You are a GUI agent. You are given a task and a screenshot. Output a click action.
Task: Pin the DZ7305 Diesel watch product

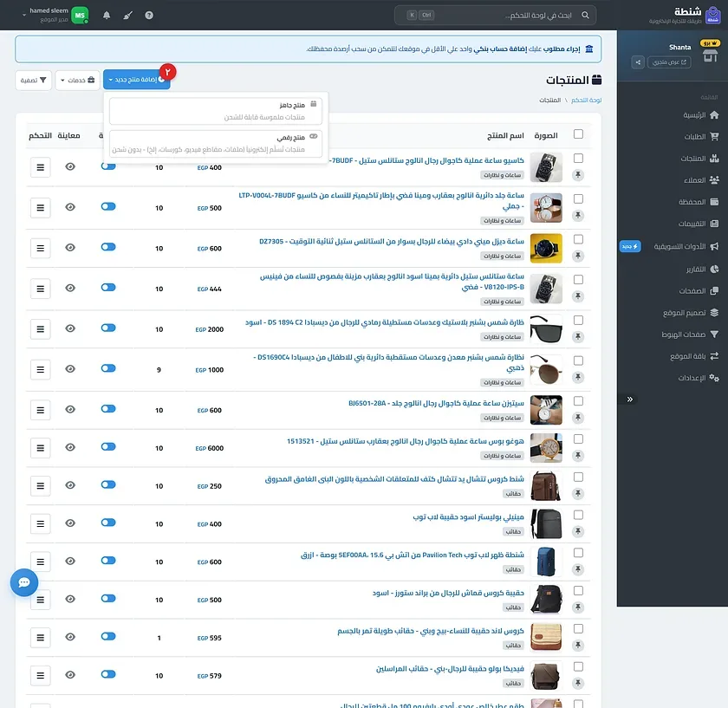pyautogui.click(x=578, y=256)
